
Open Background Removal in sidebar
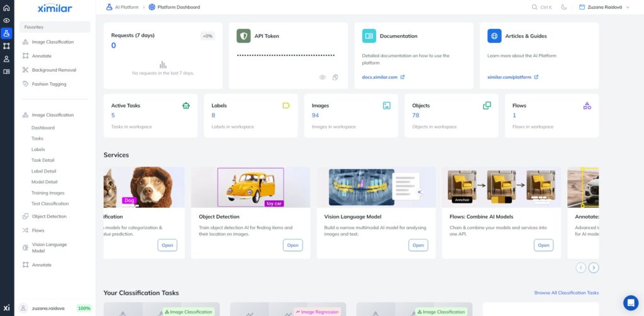(x=54, y=70)
